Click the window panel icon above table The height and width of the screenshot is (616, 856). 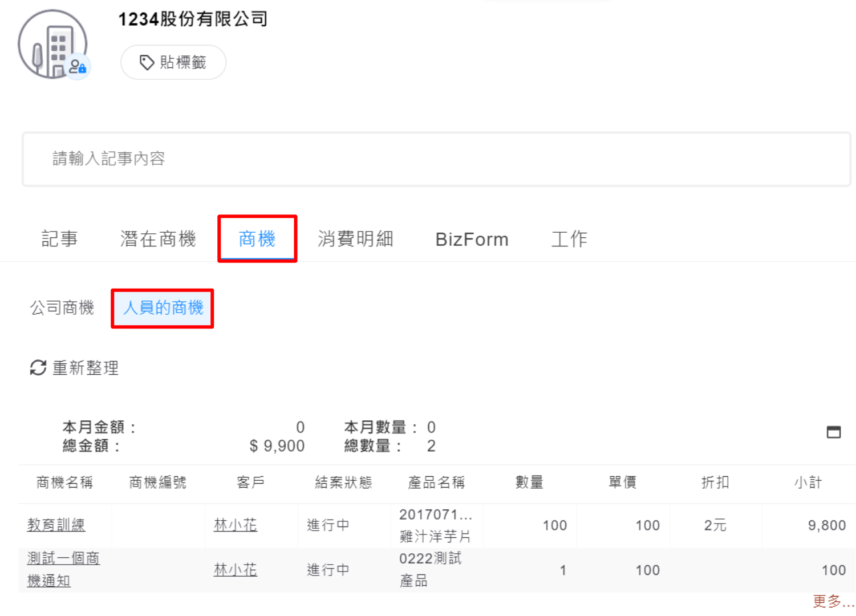coord(833,432)
